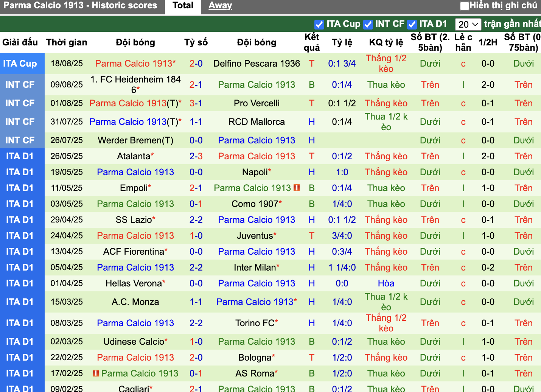Click date 18/08/25 cell
Screen dimensions: 541x392
coord(67,64)
